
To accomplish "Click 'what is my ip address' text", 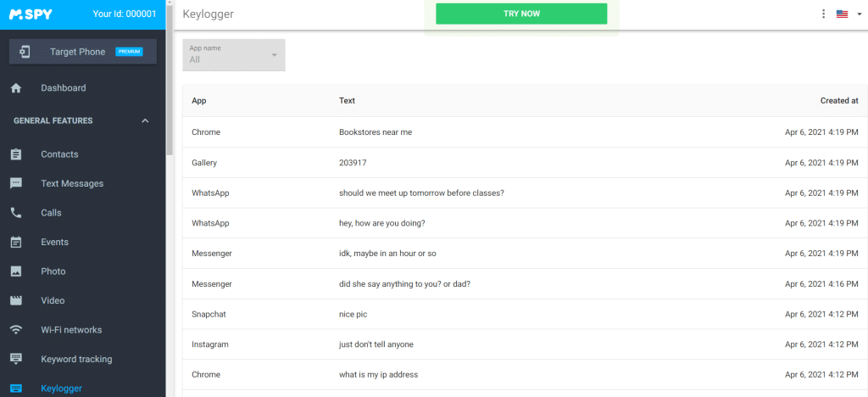I will (378, 374).
